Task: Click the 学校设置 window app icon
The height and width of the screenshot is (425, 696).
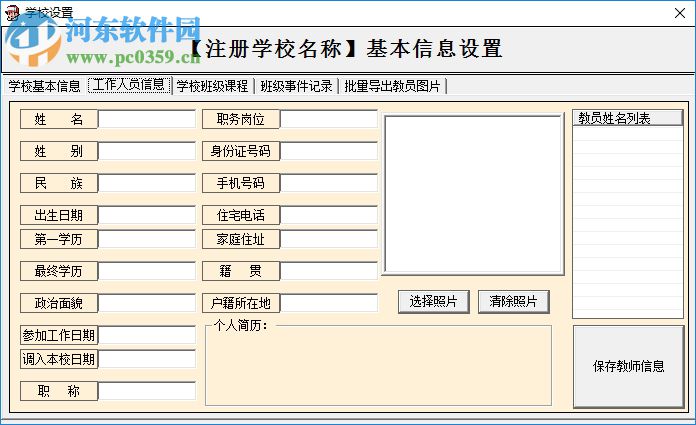Action: click(x=12, y=13)
